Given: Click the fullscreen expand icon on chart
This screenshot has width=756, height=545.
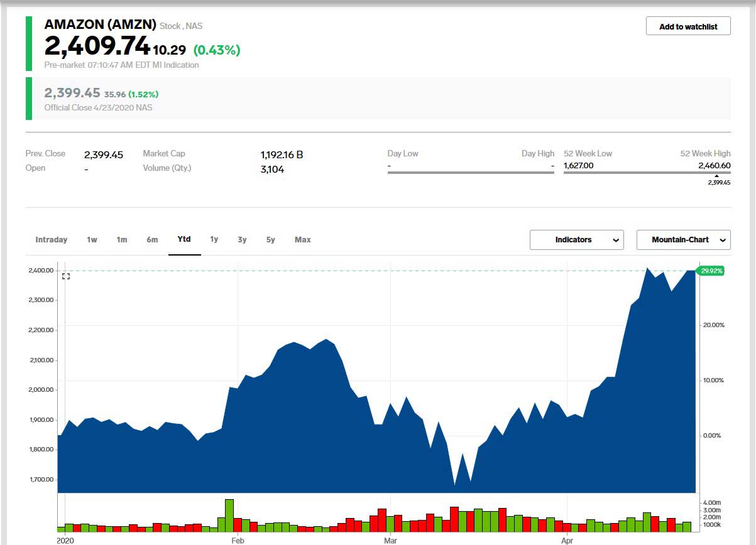Looking at the screenshot, I should coord(66,276).
